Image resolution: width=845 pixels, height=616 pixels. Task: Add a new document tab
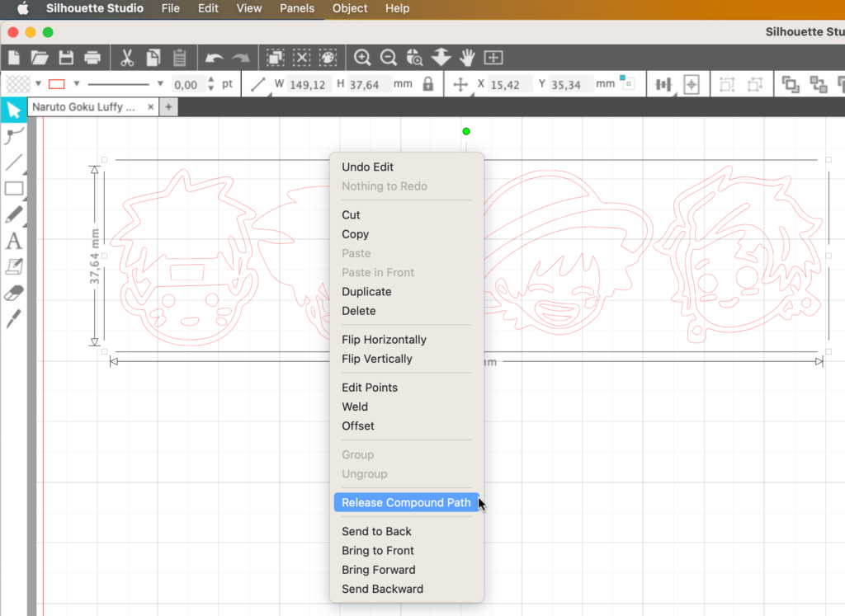[168, 107]
